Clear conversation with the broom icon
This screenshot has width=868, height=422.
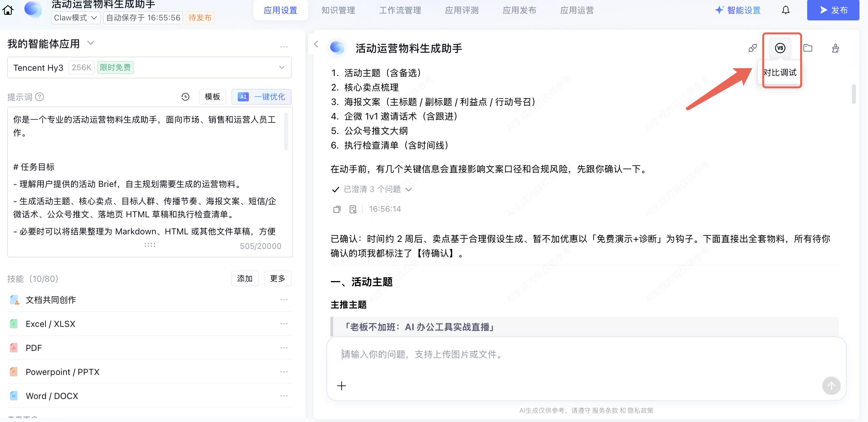click(835, 48)
